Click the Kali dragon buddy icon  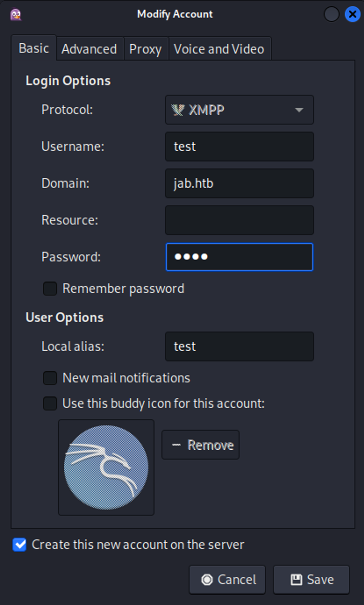(x=106, y=467)
